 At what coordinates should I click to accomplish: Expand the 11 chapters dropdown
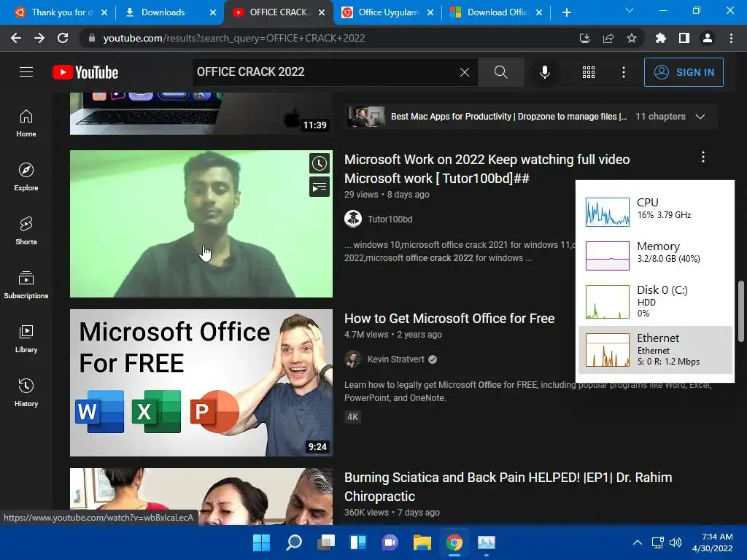click(x=700, y=117)
